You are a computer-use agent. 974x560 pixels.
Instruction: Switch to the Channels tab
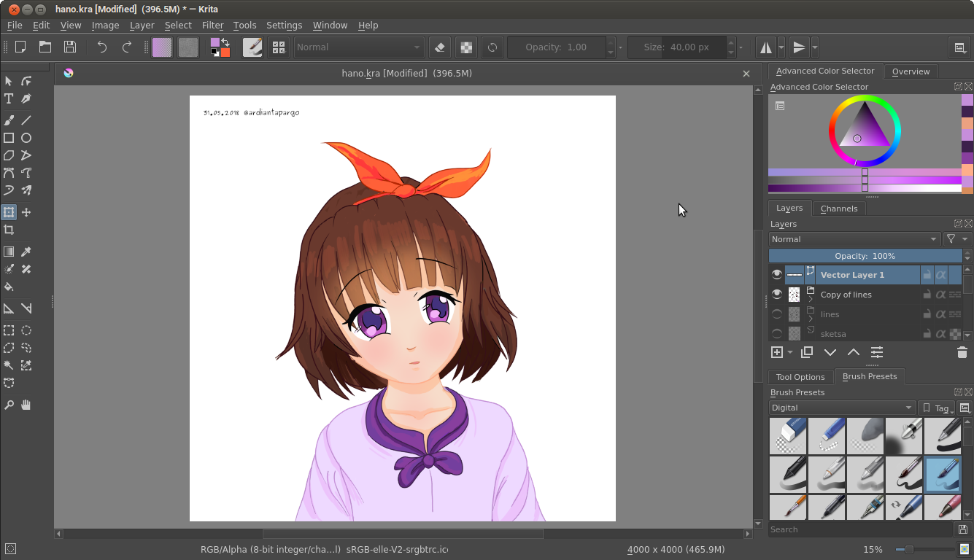(x=838, y=208)
